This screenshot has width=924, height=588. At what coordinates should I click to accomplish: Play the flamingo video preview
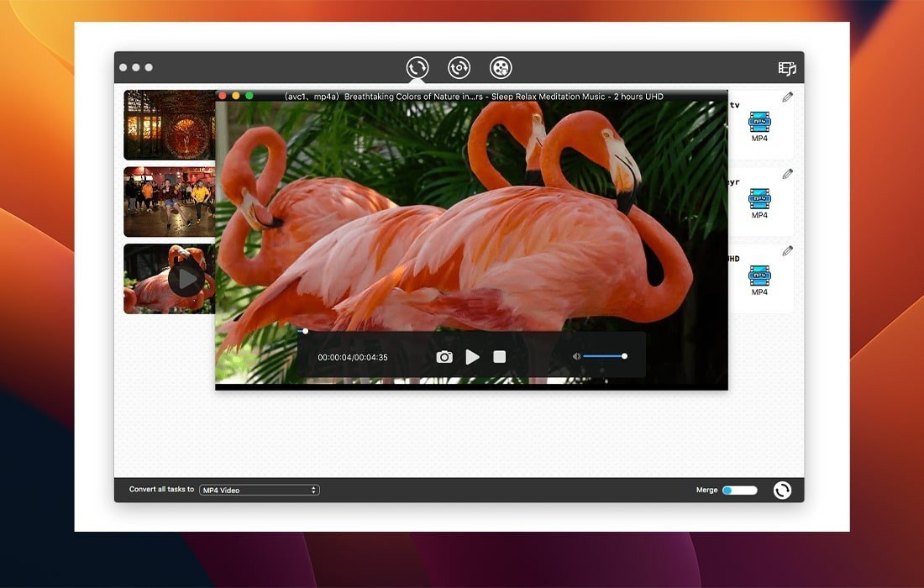click(x=473, y=357)
